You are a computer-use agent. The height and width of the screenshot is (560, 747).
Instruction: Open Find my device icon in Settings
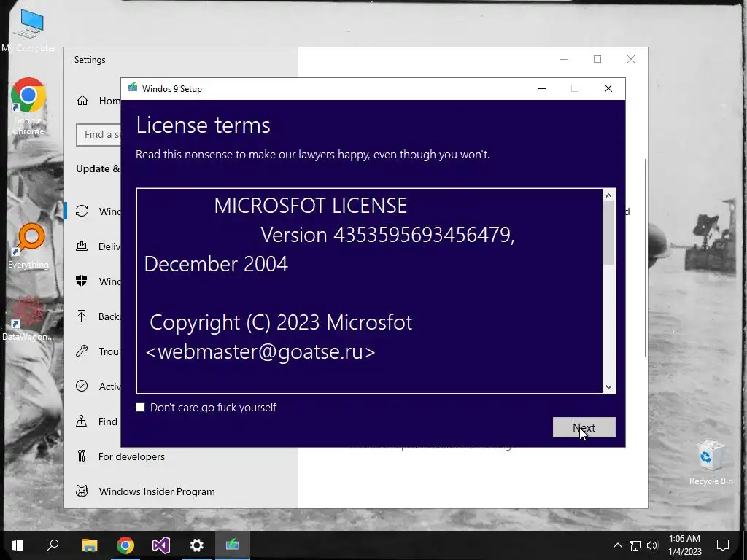coord(82,421)
